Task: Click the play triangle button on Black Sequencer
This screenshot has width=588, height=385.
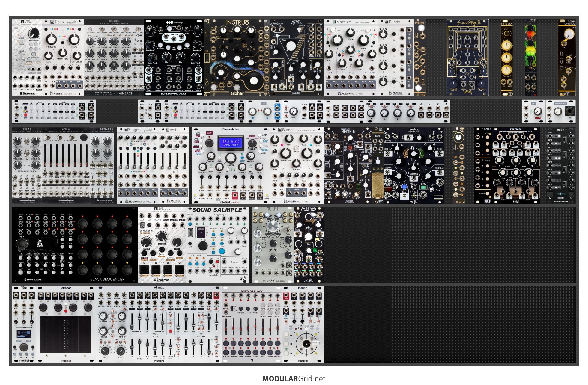Action: 54,272
